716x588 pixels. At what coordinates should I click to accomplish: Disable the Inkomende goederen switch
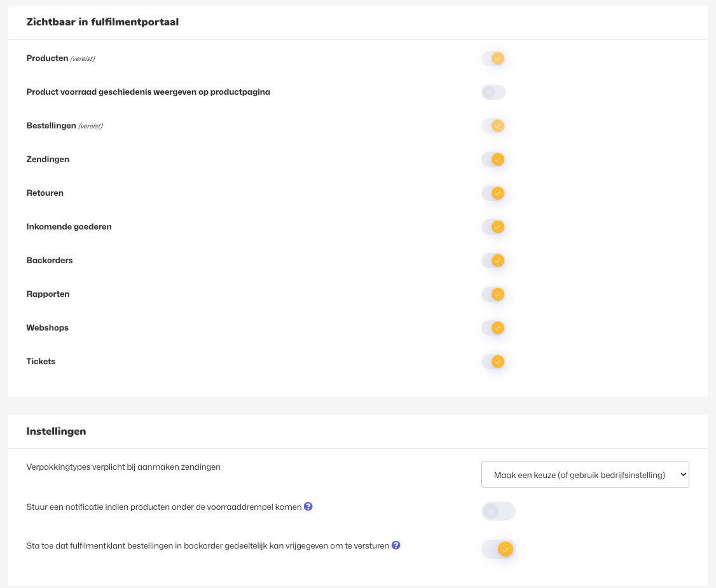pos(493,227)
